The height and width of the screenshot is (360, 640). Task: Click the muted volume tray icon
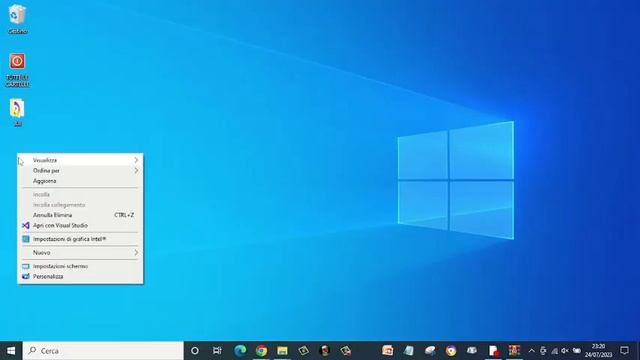[x=565, y=351]
